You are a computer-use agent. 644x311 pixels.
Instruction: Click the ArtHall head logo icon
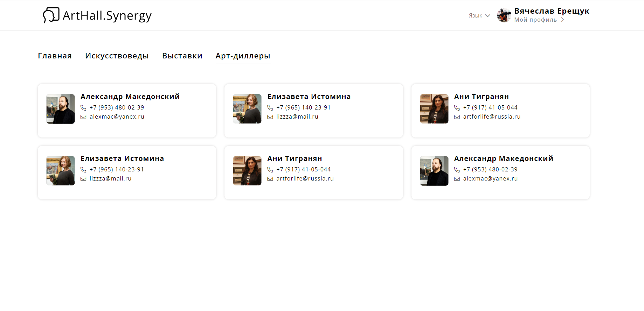pos(51,15)
